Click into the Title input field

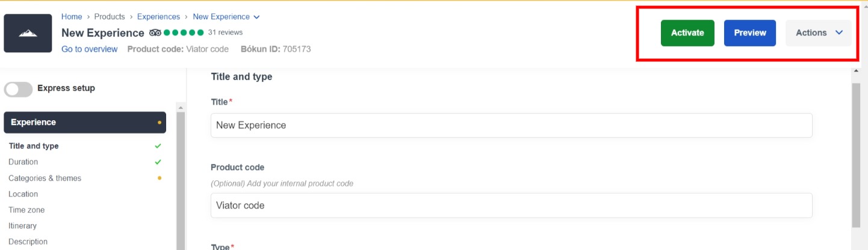coord(512,126)
